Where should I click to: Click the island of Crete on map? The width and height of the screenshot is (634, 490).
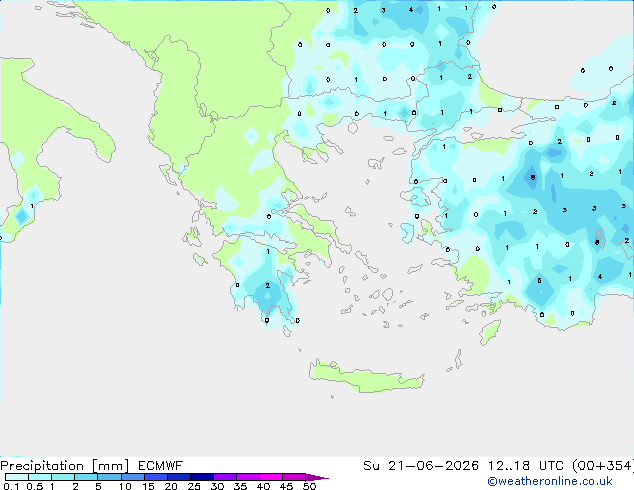click(x=366, y=378)
